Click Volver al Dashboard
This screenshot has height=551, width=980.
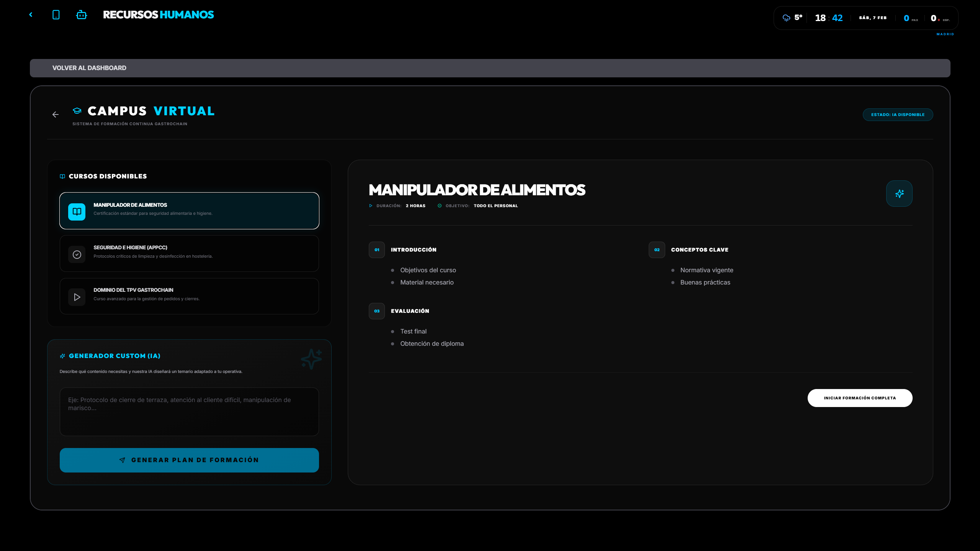[89, 68]
